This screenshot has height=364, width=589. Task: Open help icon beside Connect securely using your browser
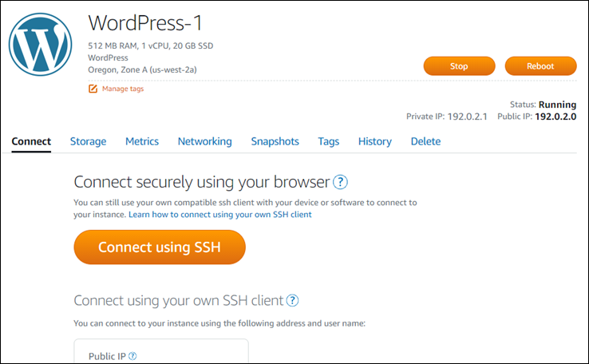[x=340, y=182]
